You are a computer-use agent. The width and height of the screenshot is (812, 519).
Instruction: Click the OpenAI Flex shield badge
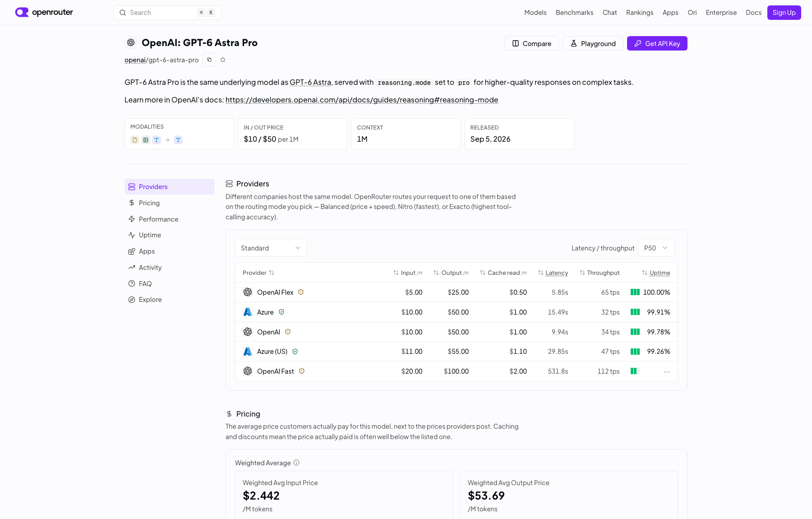[x=301, y=292]
